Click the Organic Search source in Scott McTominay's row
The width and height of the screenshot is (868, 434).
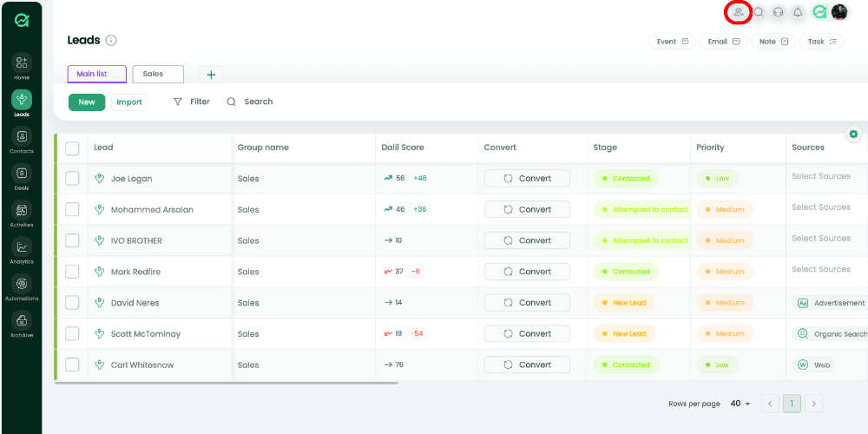(830, 334)
